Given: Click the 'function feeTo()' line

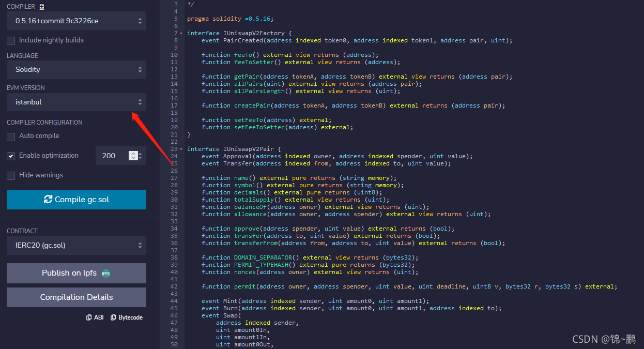Looking at the screenshot, I should click(290, 55).
